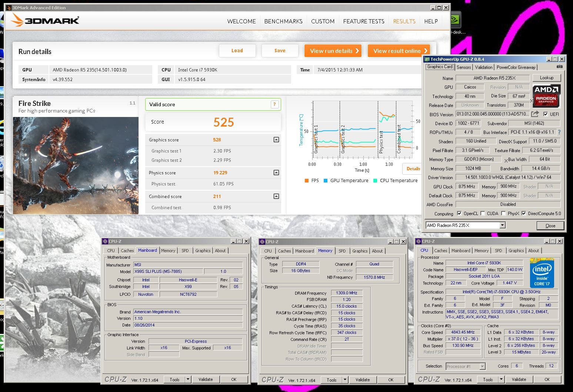Click the 525 score value

pos(224,122)
